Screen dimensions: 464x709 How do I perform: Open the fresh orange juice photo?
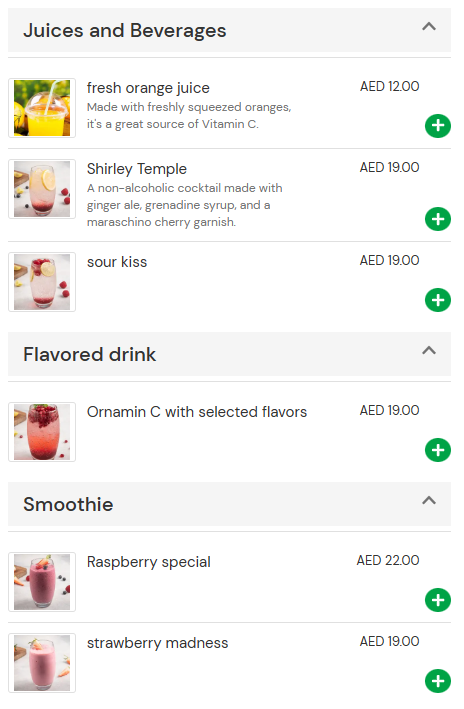[42, 108]
